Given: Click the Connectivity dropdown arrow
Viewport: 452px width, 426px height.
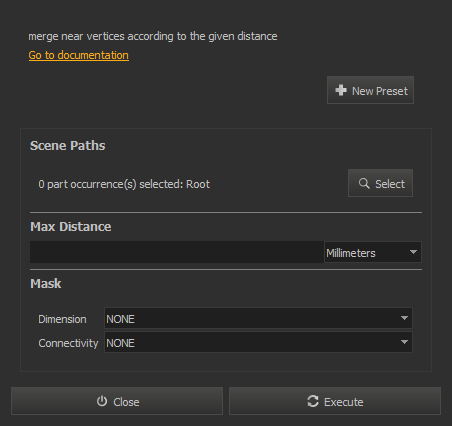Looking at the screenshot, I should click(404, 342).
